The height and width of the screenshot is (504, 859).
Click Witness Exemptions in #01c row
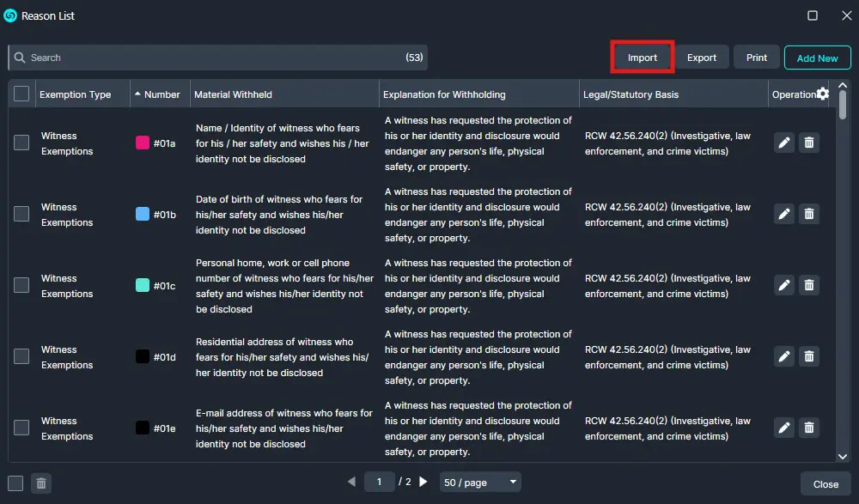(x=67, y=286)
